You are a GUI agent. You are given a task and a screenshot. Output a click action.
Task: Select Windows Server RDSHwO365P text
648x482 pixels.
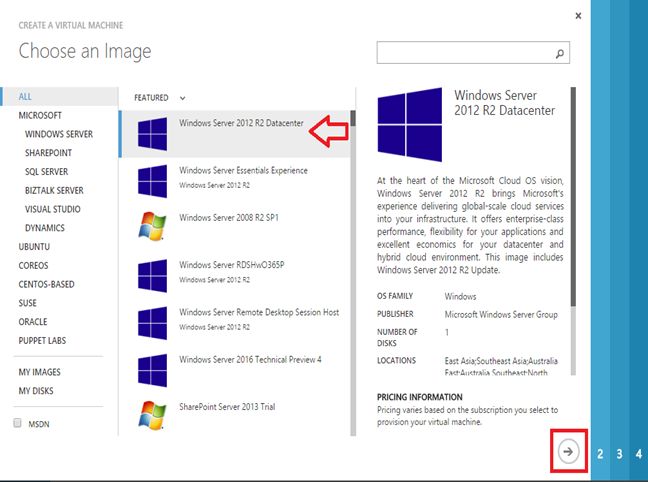tap(232, 265)
